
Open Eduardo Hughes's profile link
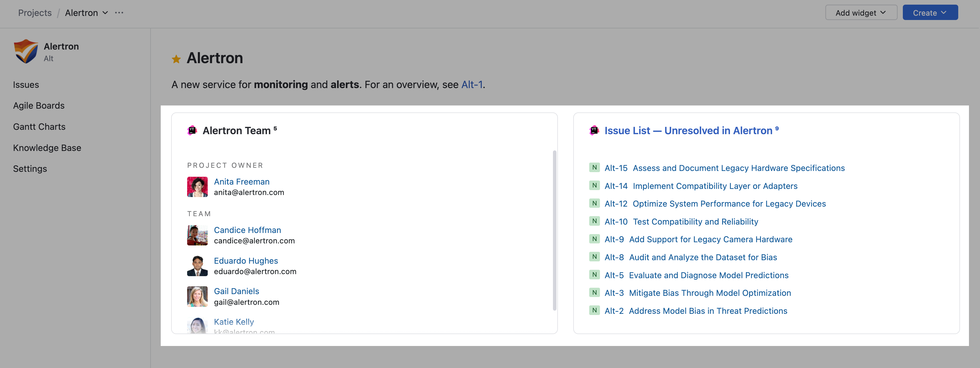(246, 260)
